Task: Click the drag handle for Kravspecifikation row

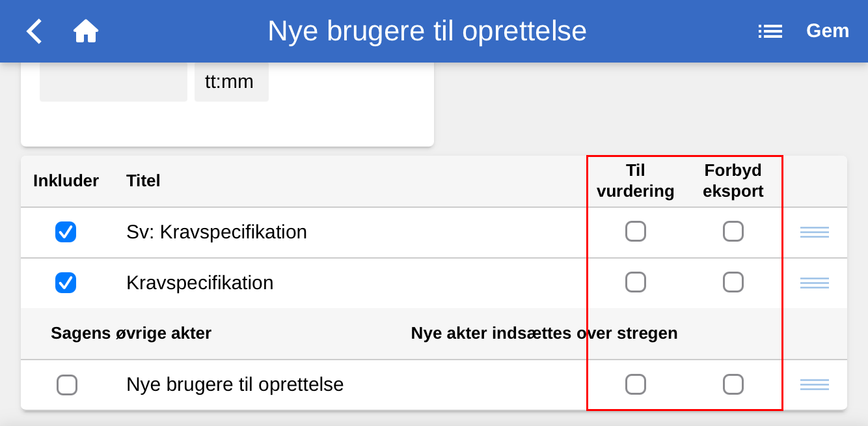Action: pyautogui.click(x=814, y=283)
